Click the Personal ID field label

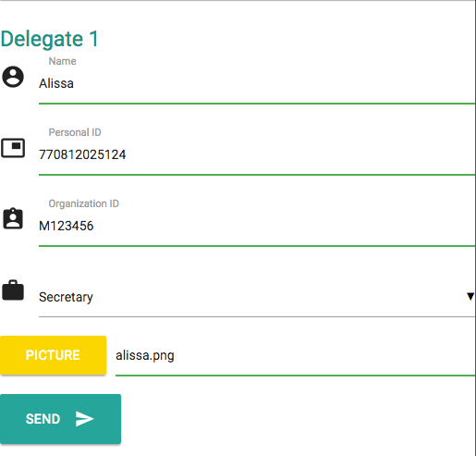pos(75,132)
